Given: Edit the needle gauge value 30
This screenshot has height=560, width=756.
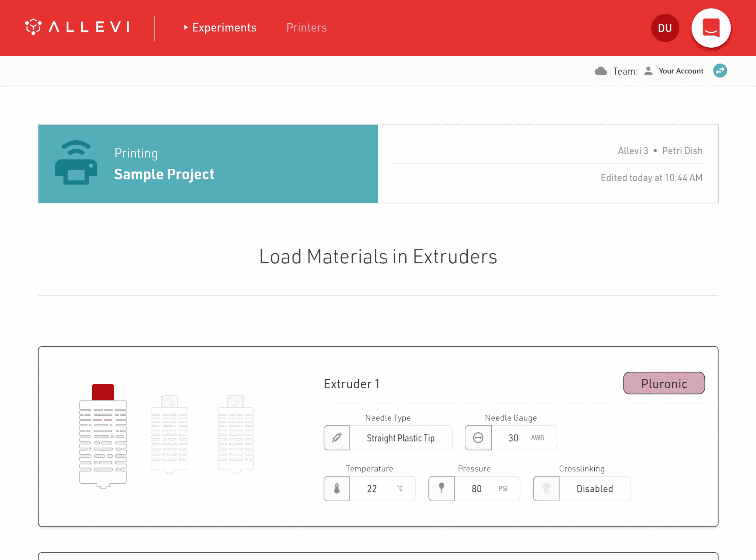Looking at the screenshot, I should tap(513, 438).
